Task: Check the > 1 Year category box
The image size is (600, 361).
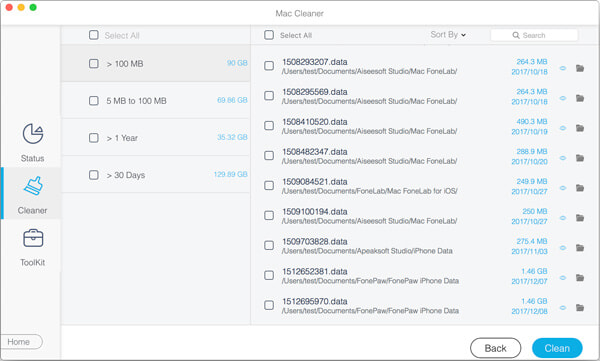Action: click(x=94, y=138)
